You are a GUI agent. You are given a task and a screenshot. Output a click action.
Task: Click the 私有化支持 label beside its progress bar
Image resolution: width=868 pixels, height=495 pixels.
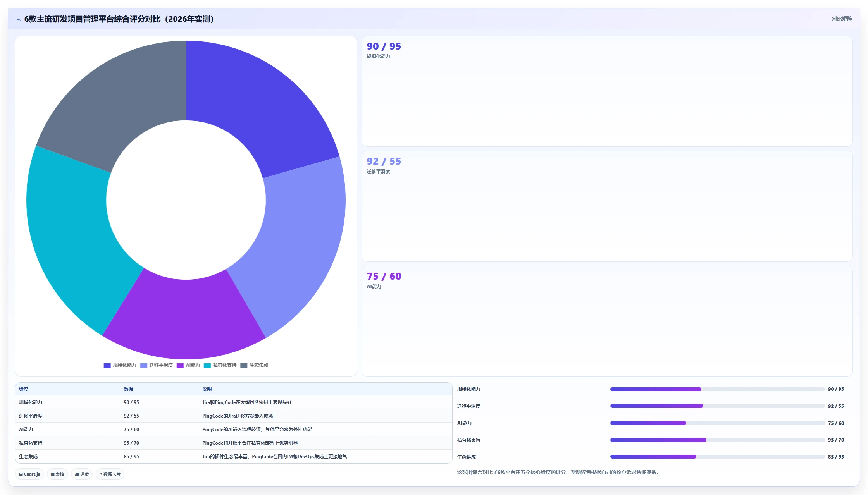[x=468, y=440]
